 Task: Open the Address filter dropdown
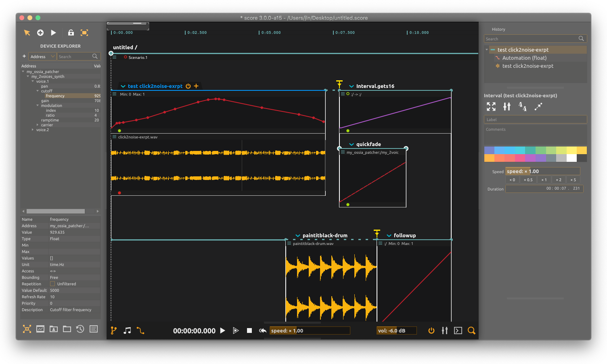[x=42, y=56]
